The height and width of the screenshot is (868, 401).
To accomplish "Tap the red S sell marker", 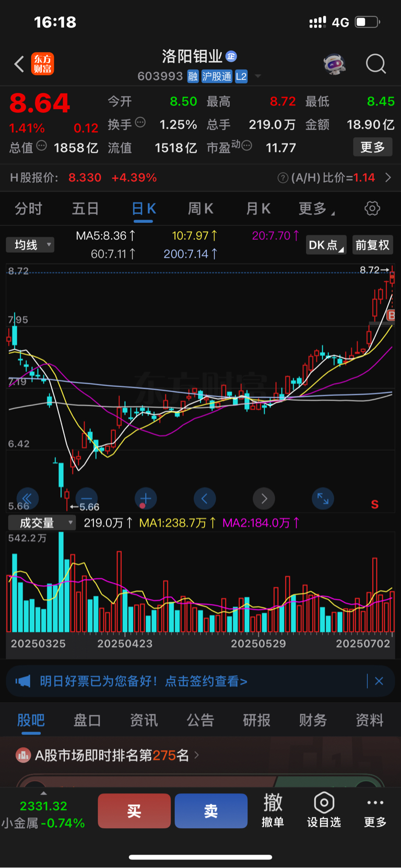I will pyautogui.click(x=374, y=504).
